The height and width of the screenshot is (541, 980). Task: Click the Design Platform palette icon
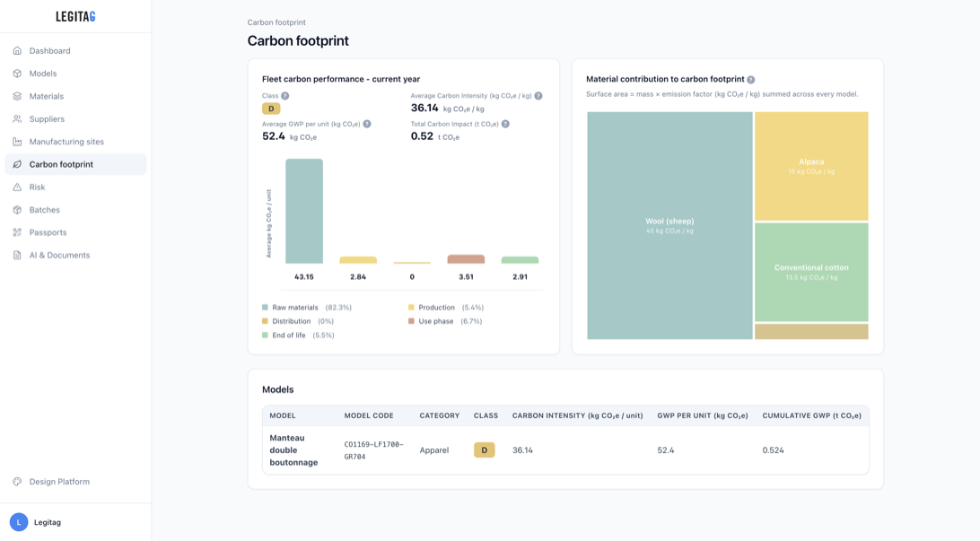click(x=17, y=482)
